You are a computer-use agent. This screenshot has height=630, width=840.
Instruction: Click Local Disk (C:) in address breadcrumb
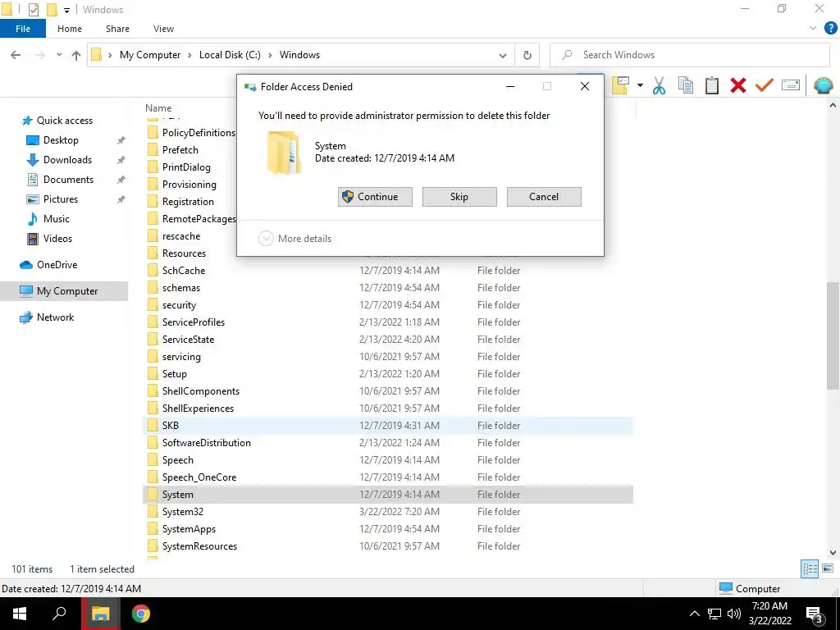pyautogui.click(x=230, y=55)
